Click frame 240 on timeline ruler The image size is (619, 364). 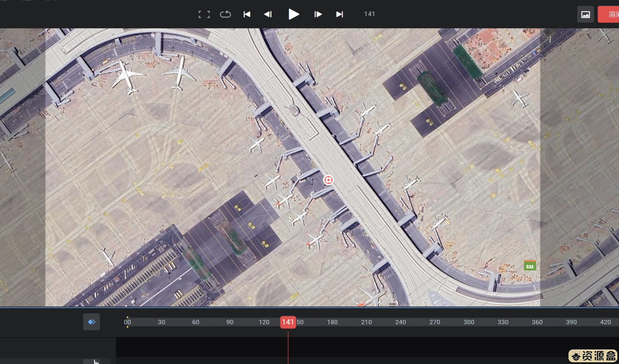(x=401, y=322)
